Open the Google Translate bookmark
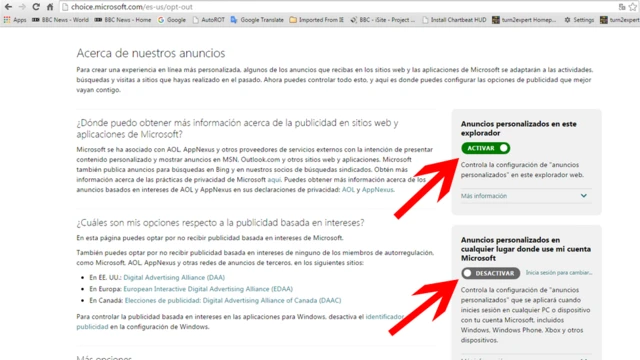Image resolution: width=640 pixels, height=360 pixels. [x=257, y=20]
